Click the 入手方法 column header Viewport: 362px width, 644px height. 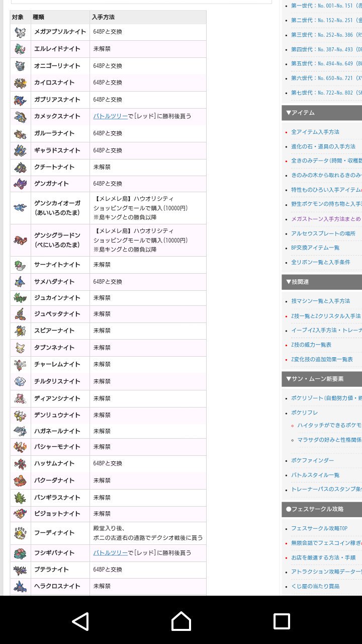tap(148, 17)
